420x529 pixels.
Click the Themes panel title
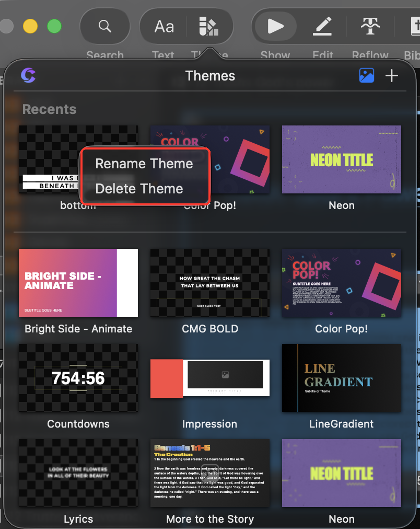(x=210, y=76)
